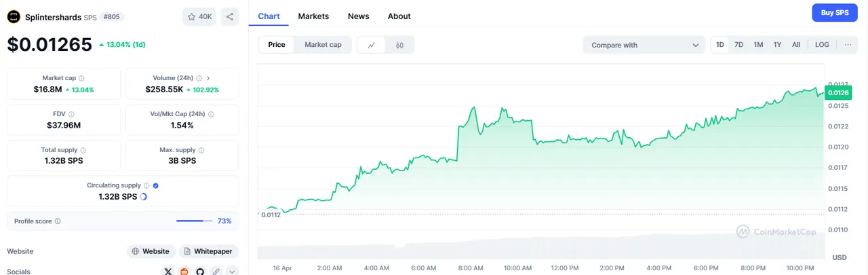Click the Splintershards coin logo
868x275 pixels.
[14, 16]
